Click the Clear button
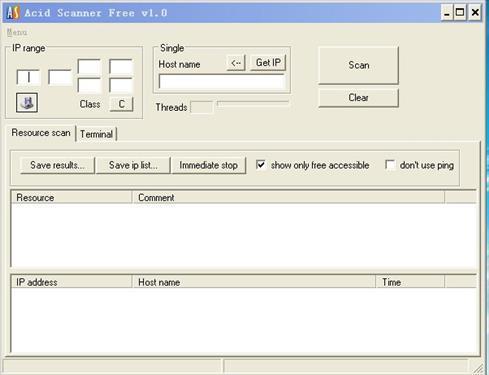This screenshot has height=375, width=489. click(x=359, y=98)
